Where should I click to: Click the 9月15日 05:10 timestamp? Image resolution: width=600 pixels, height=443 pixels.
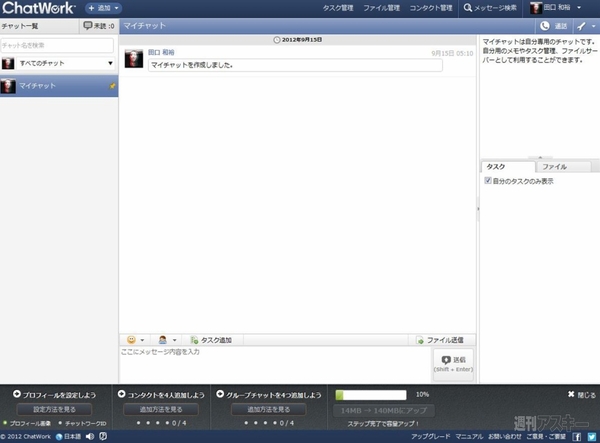(452, 53)
